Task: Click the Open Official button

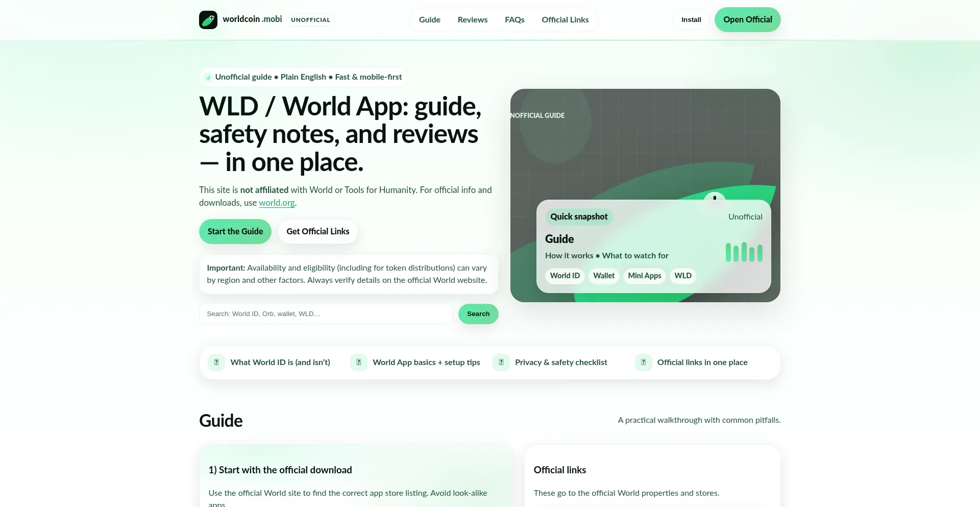Action: tap(747, 20)
